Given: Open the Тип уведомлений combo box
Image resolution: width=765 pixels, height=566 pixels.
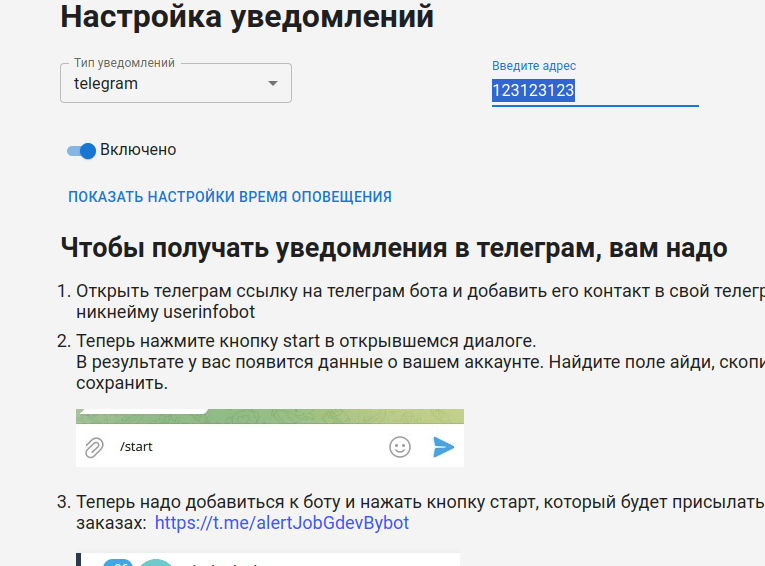Looking at the screenshot, I should (176, 83).
